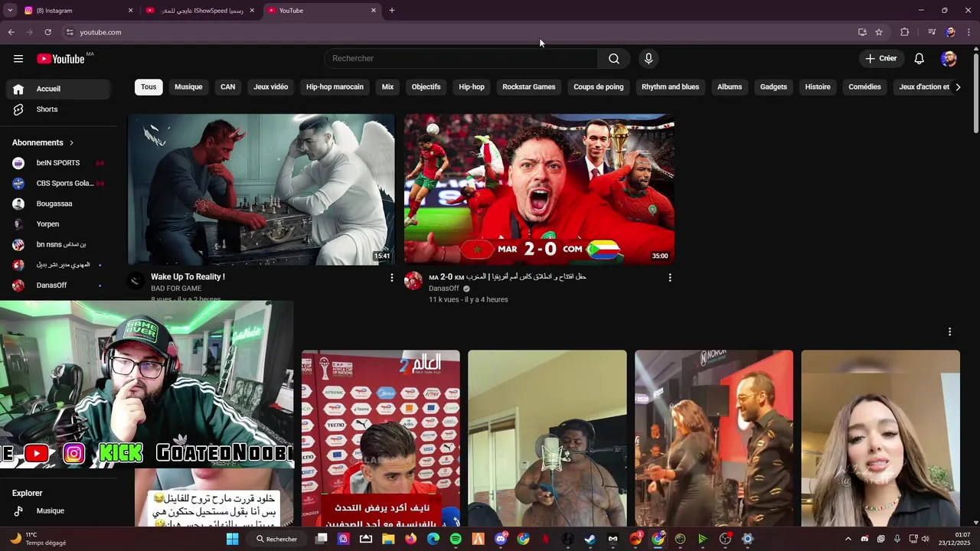The image size is (980, 551).
Task: Open the Shorts shelf three-dot options
Action: pos(949,332)
